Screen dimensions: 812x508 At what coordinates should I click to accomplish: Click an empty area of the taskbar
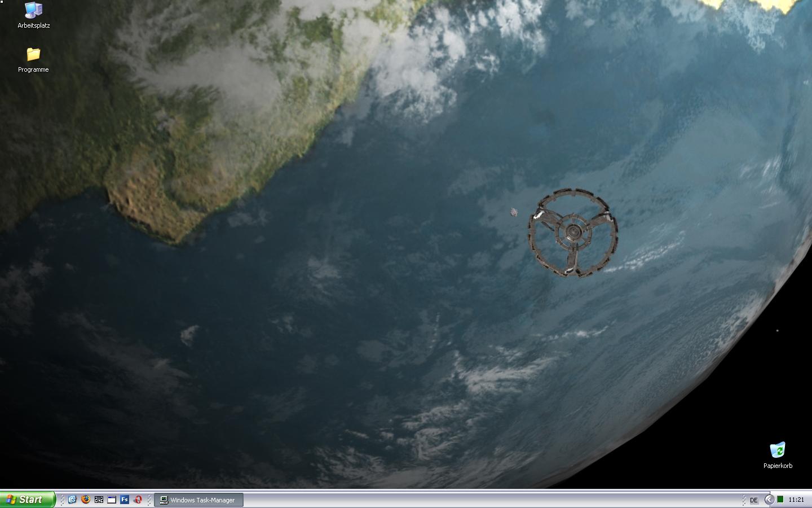click(x=451, y=500)
